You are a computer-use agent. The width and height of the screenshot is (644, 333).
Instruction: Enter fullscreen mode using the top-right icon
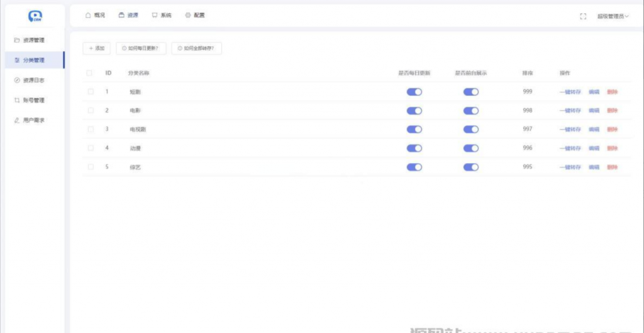point(583,16)
